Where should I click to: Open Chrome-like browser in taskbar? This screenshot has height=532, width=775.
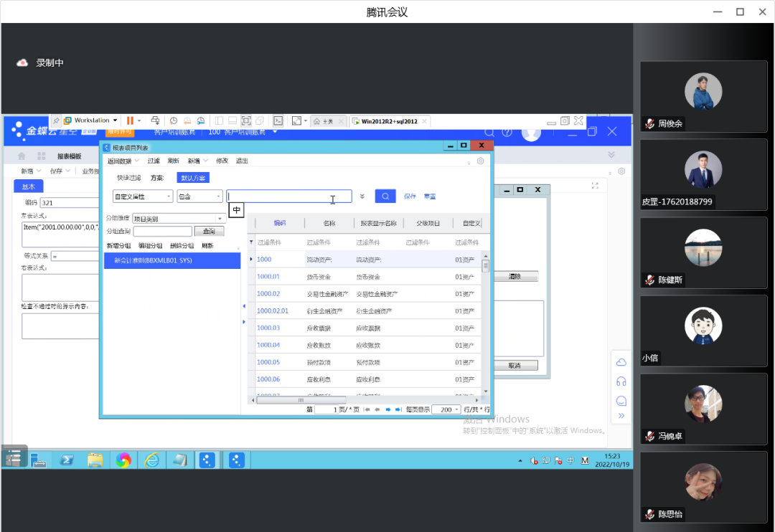(x=123, y=460)
